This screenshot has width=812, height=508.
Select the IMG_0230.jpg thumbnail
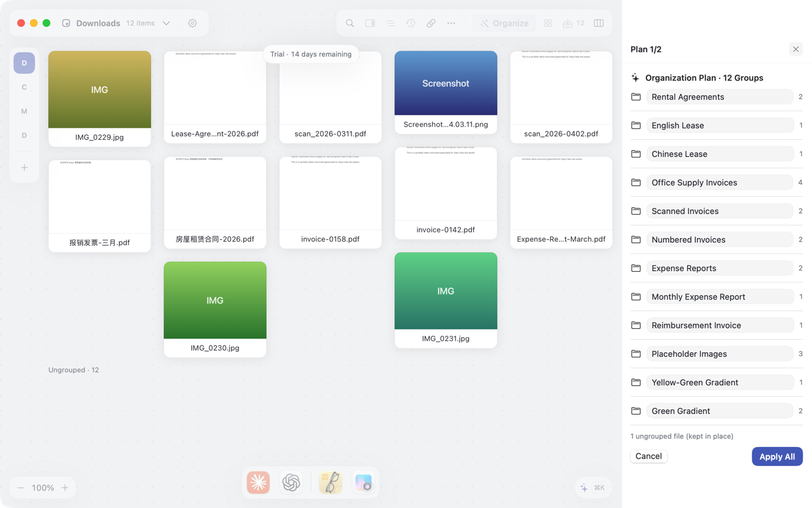click(215, 309)
